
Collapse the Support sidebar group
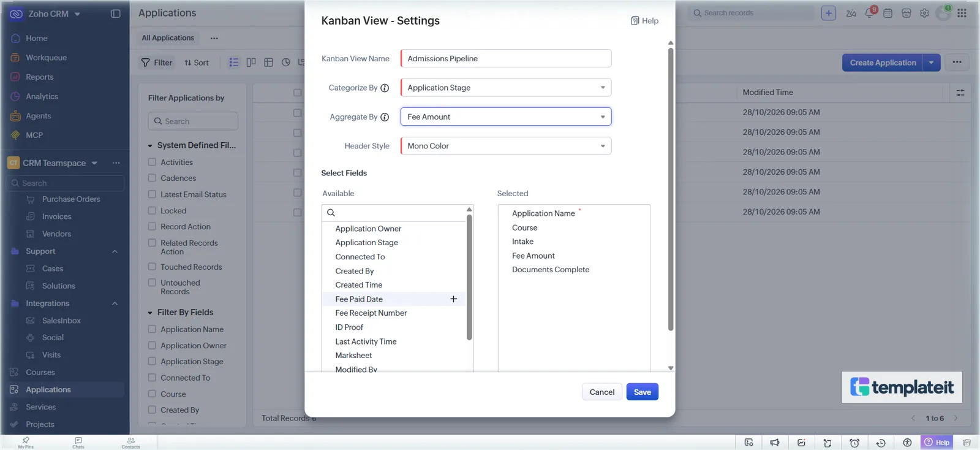[x=115, y=252]
